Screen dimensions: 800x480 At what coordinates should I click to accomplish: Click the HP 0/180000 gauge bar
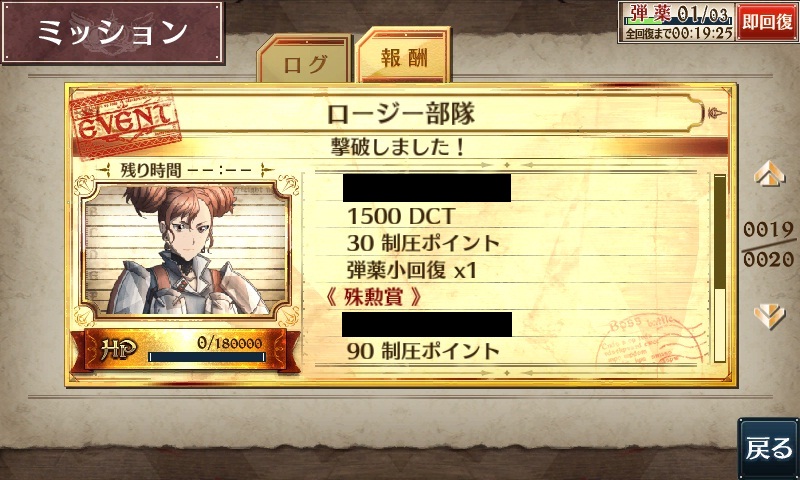207,357
